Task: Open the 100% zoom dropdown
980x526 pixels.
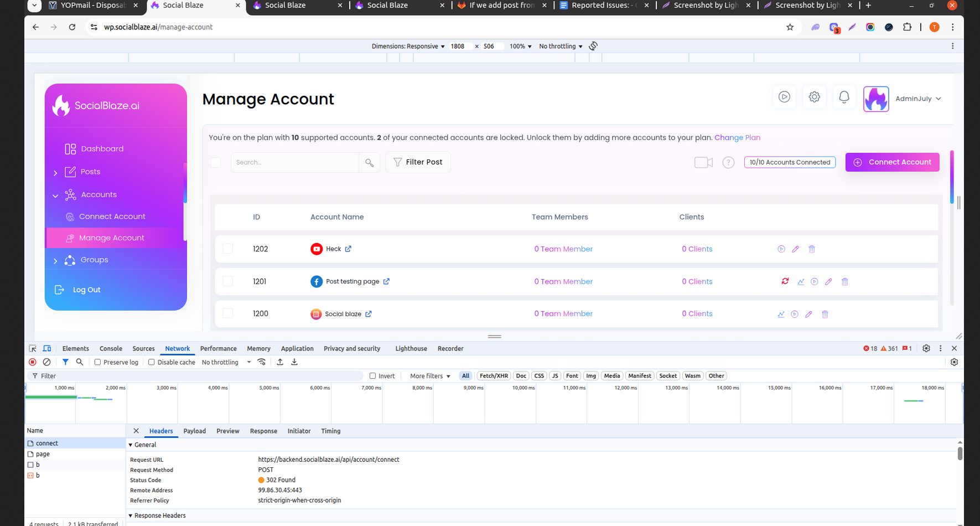Action: tap(520, 47)
